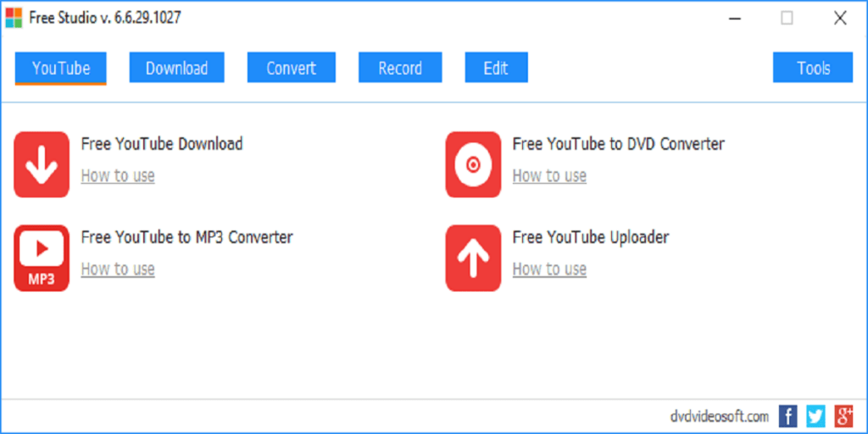Screen dimensions: 868x434
Task: Click How to use under MP3 Converter
Action: 118,270
